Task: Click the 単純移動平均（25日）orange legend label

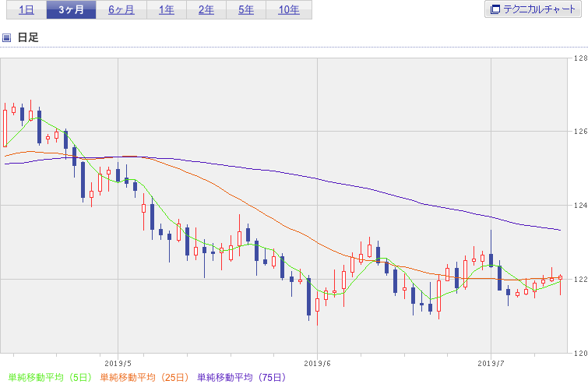Action: 144,377
